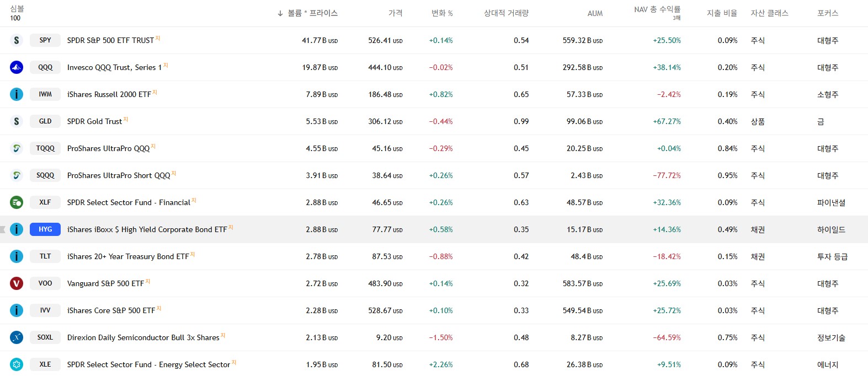
Task: Select the QQQ ticker badge
Action: click(x=45, y=67)
